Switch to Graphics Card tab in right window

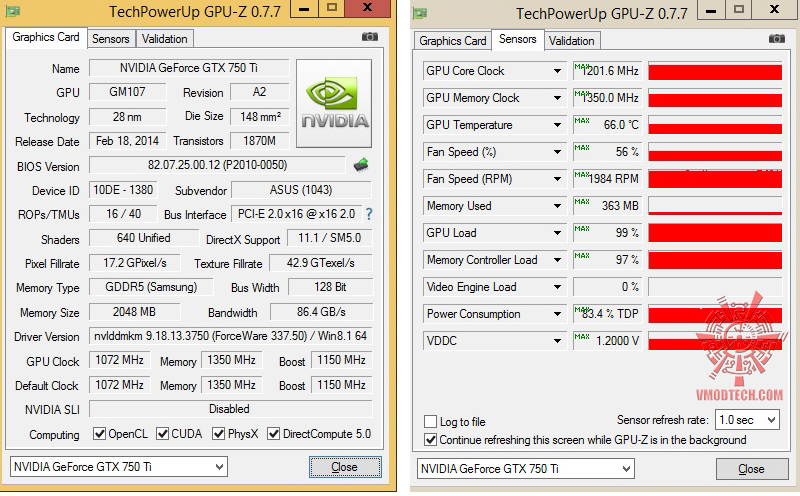point(453,41)
